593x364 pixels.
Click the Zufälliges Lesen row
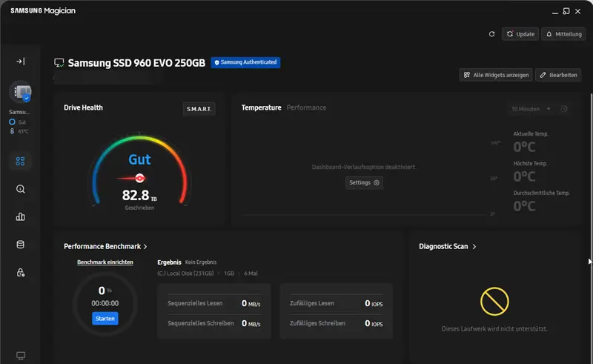pos(337,303)
